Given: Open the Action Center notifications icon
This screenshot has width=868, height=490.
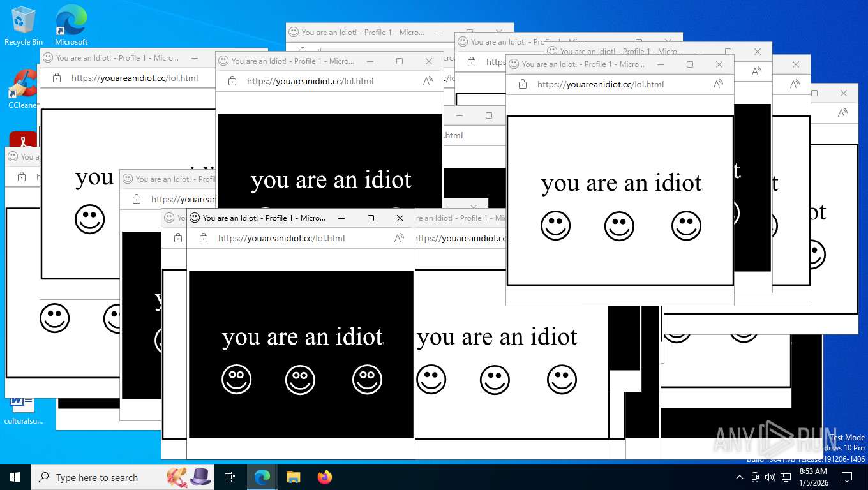Looking at the screenshot, I should point(847,477).
